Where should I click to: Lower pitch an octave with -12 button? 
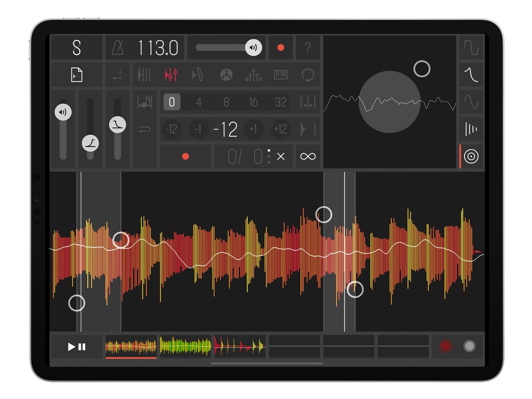[171, 129]
